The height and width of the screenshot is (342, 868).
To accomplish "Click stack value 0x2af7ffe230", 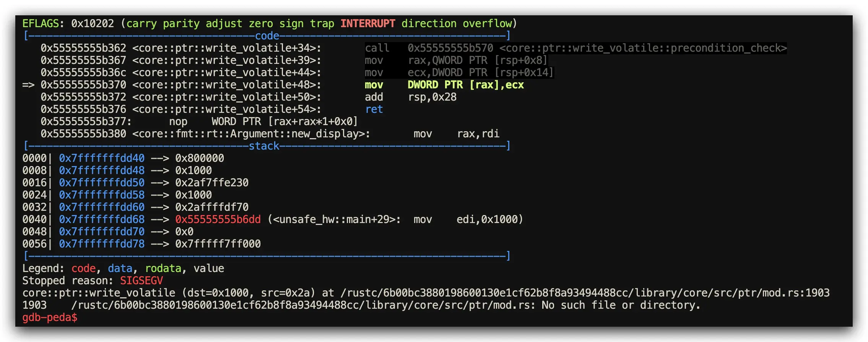I will [212, 183].
